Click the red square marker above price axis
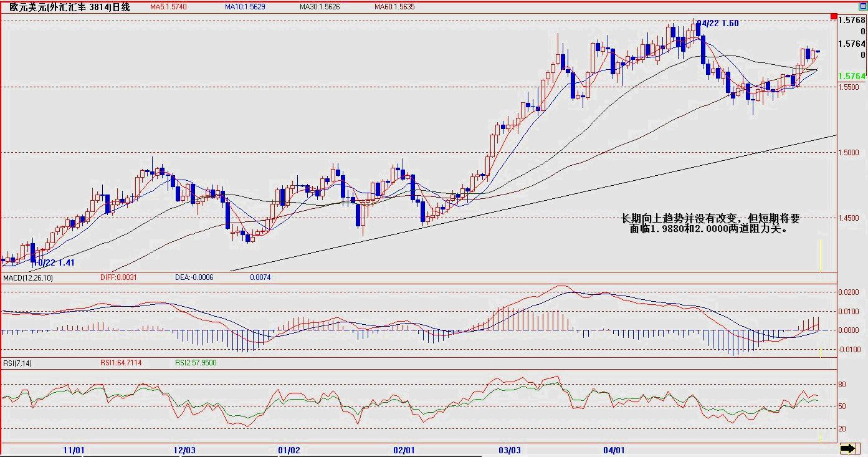Viewport: 868px width, 457px height. (834, 17)
